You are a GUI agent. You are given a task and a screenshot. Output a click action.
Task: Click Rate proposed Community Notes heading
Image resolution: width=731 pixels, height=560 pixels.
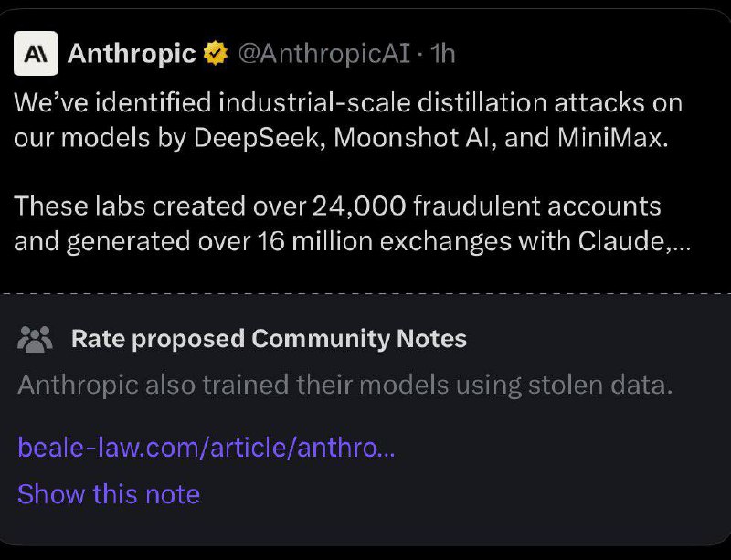(267, 339)
